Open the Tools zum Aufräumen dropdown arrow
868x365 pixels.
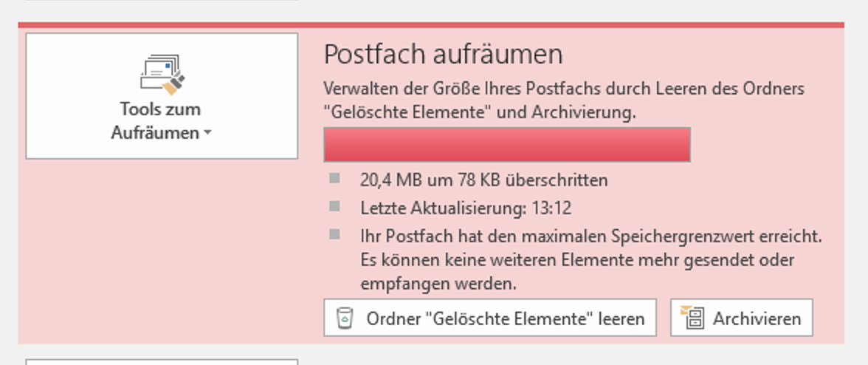point(206,134)
